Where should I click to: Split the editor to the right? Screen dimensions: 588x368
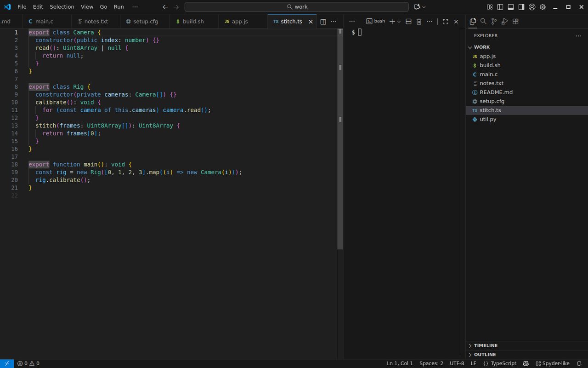323,22
